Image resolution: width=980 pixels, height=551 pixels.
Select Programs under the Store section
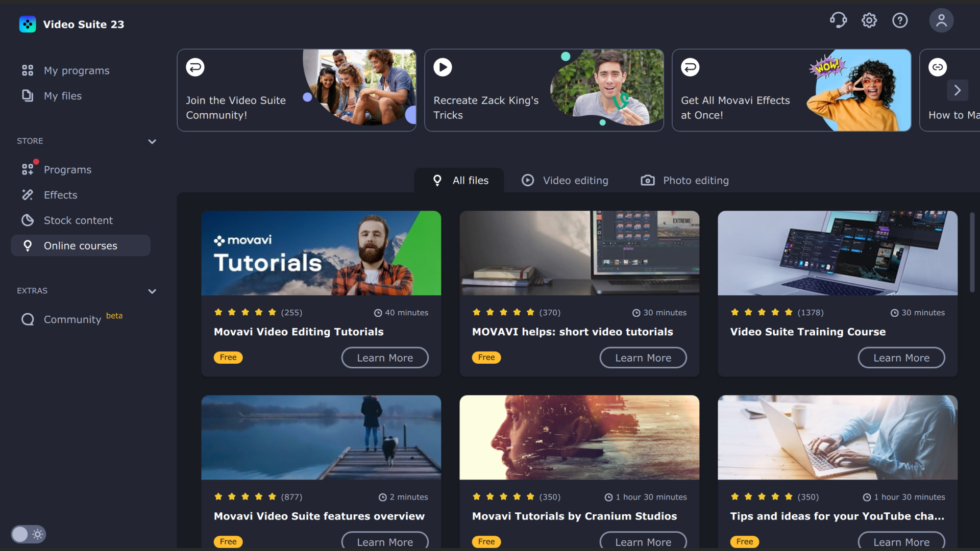tap(68, 169)
